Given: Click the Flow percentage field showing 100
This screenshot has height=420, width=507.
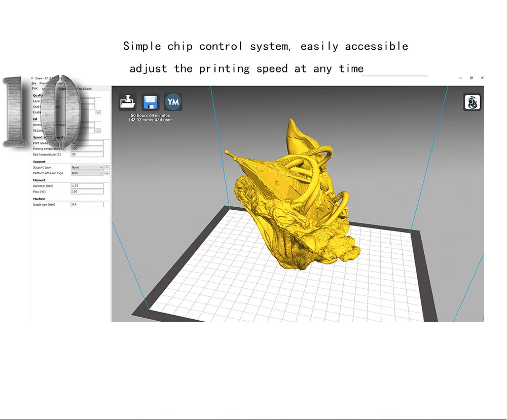Looking at the screenshot, I should point(87,192).
